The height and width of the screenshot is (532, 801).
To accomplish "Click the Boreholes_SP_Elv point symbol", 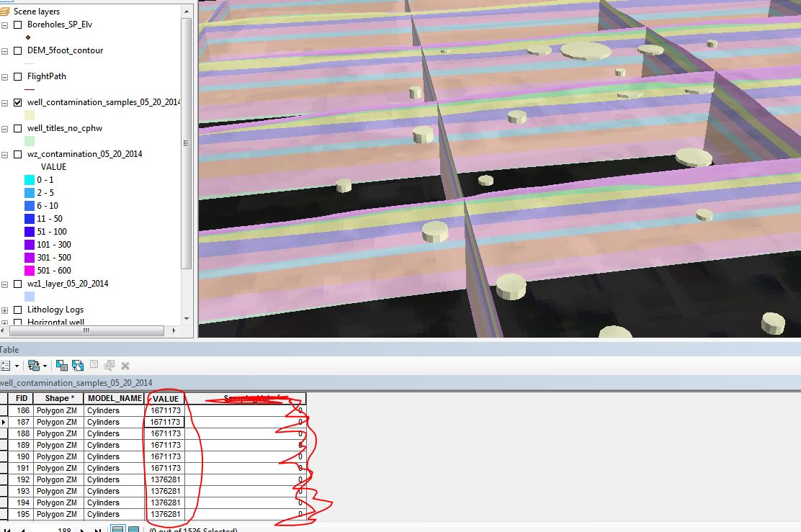I will (x=28, y=37).
